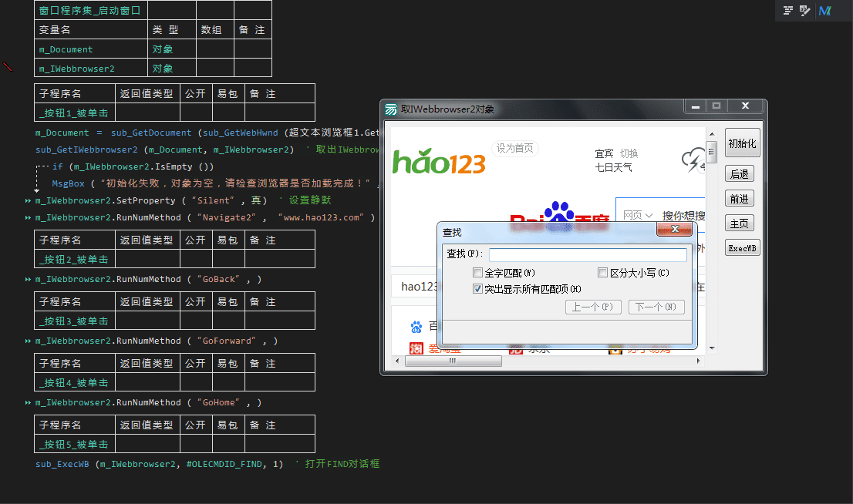The width and height of the screenshot is (853, 504).
Task: Click the M logo icon in top-right toolbar
Action: point(824,11)
